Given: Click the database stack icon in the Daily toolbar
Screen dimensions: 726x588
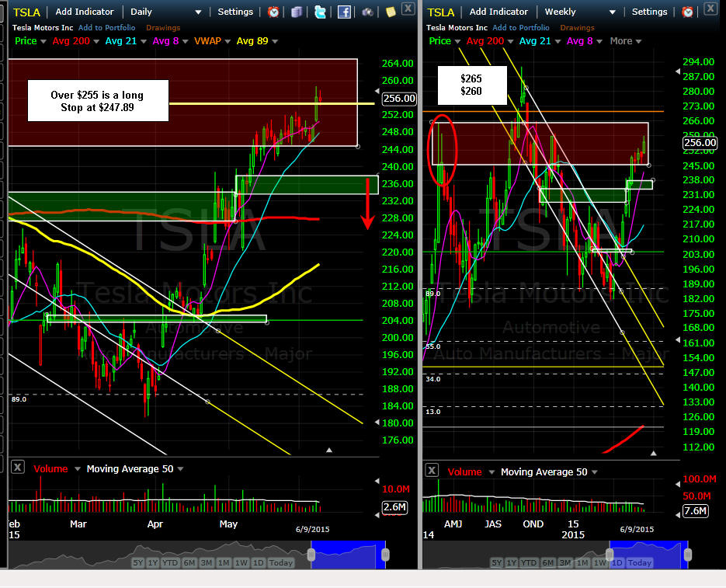Looking at the screenshot, I should [x=297, y=12].
